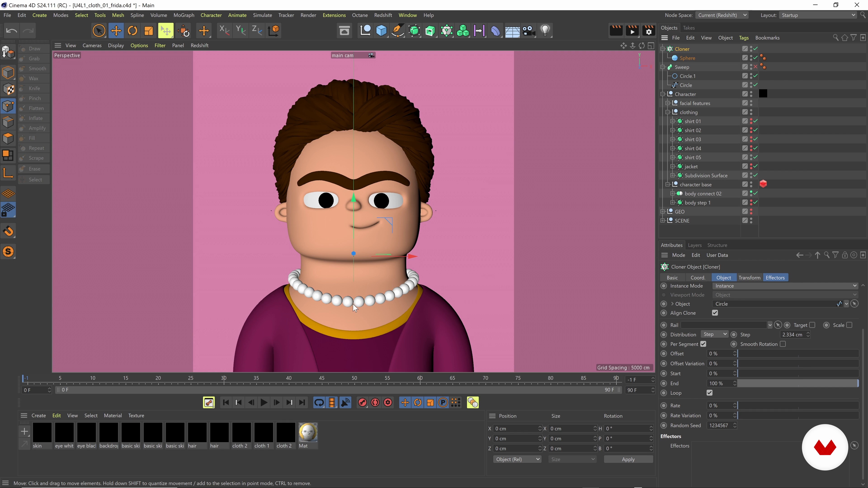Render to Picture Viewer
This screenshot has height=488, width=868.
[x=632, y=31]
